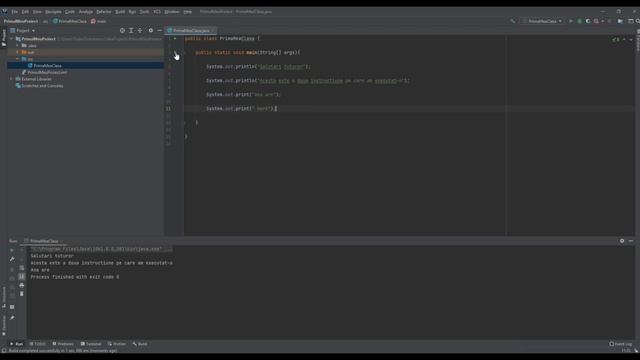The width and height of the screenshot is (640, 360).
Task: Open the File menu
Action: 15,12
